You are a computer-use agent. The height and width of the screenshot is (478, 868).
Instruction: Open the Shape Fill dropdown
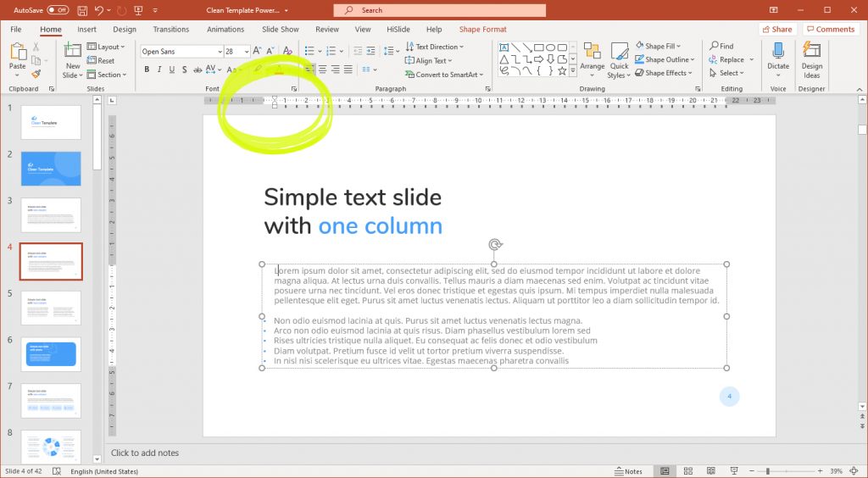point(658,46)
